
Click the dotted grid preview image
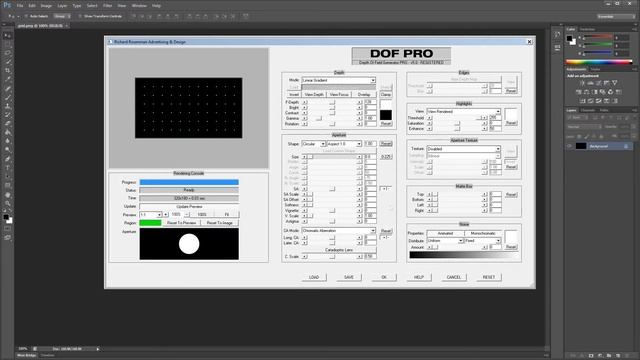189,108
